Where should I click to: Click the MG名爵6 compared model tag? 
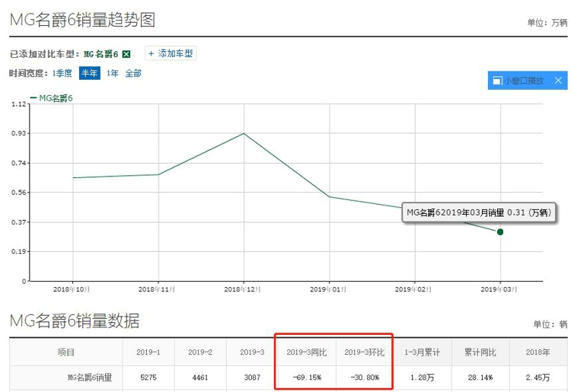coord(100,54)
